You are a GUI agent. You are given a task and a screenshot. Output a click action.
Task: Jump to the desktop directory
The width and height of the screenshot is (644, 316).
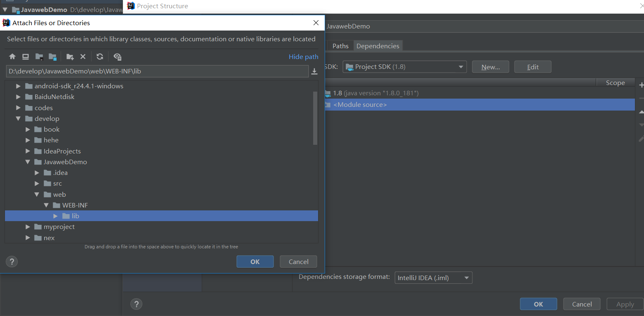[26, 57]
